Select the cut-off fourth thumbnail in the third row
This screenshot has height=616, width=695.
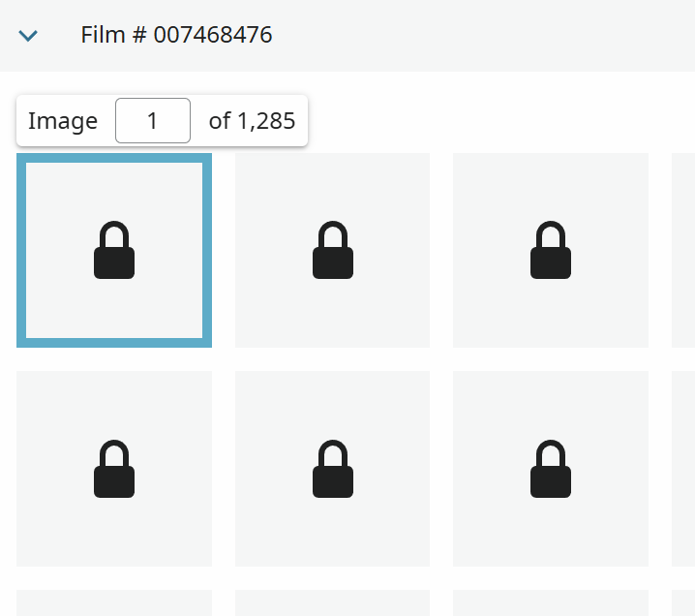point(683,602)
